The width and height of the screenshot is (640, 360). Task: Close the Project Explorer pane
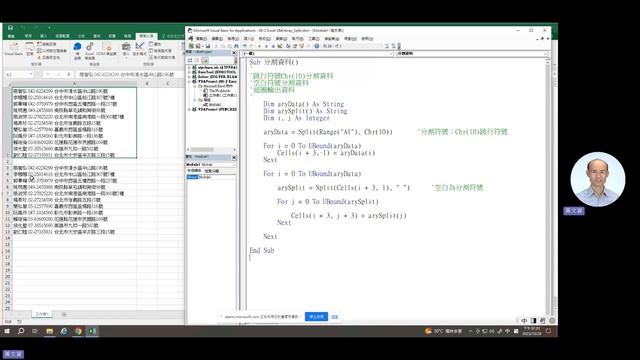tap(234, 53)
